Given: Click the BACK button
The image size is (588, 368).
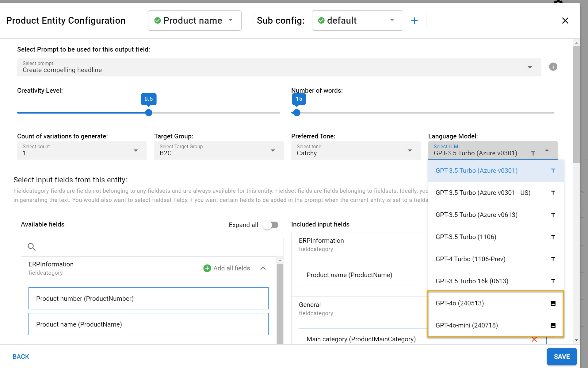Looking at the screenshot, I should (21, 357).
